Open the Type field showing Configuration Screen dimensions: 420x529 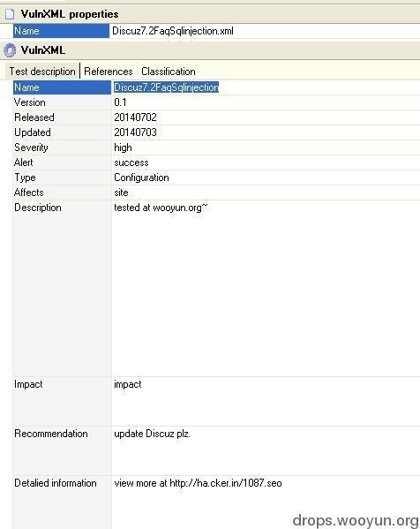tap(266, 178)
